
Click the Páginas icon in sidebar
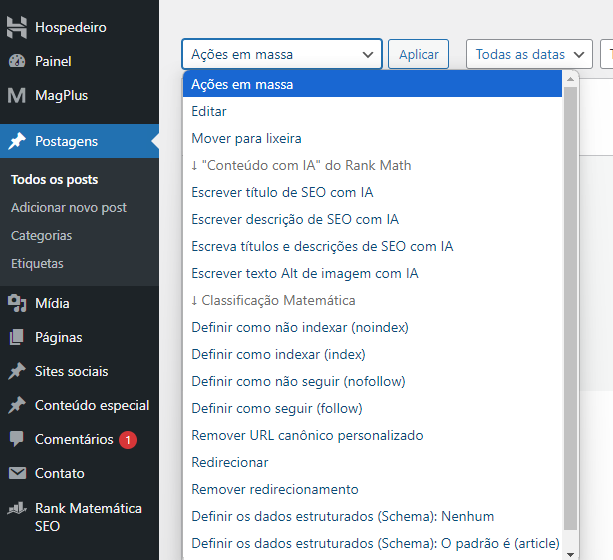(x=17, y=337)
